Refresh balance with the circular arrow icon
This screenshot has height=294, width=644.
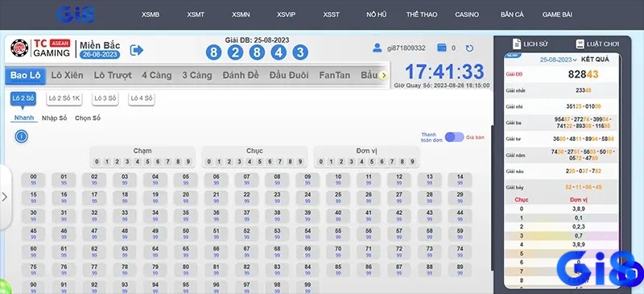[469, 48]
